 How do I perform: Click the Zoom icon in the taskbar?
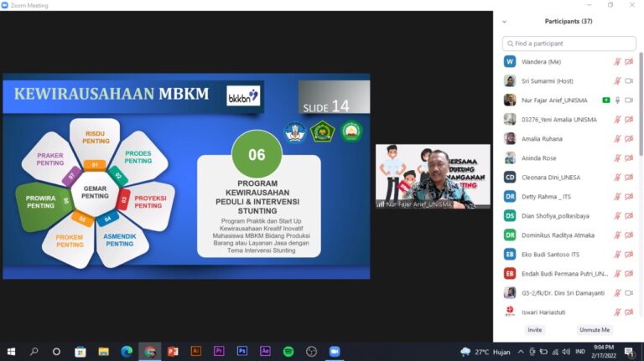point(334,351)
